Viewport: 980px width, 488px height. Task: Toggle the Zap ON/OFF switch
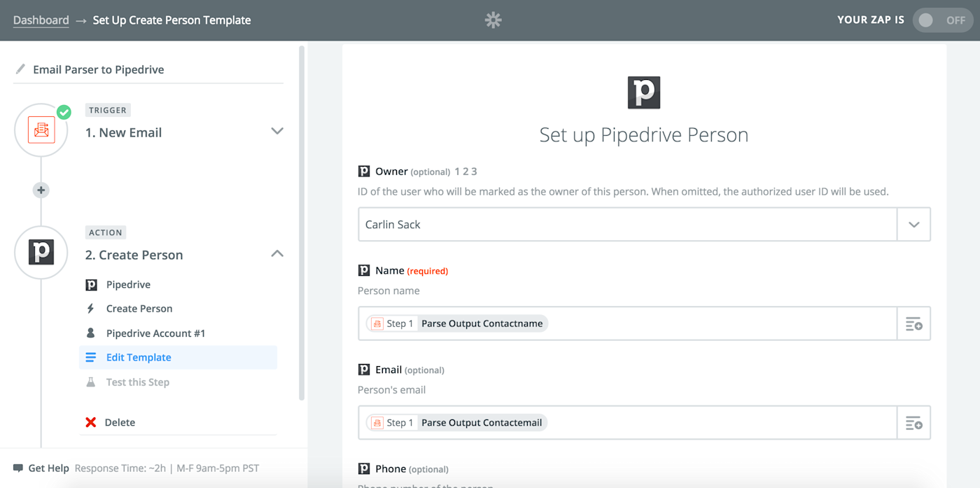[941, 20]
